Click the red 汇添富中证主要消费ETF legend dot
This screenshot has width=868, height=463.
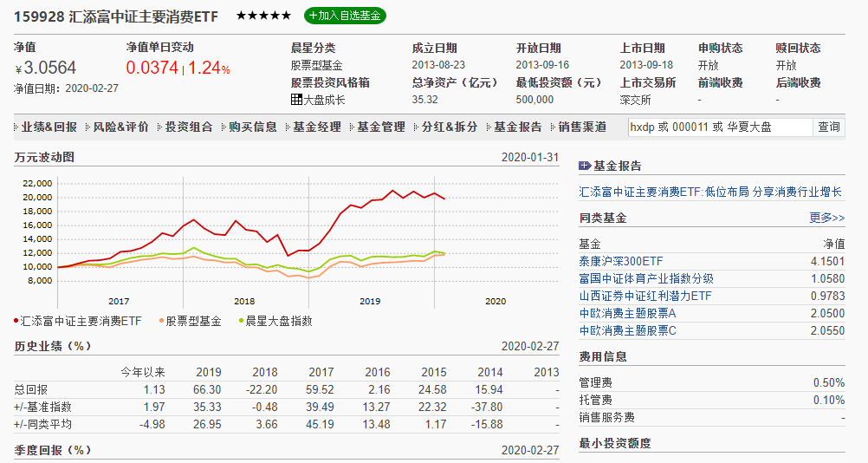[16, 321]
